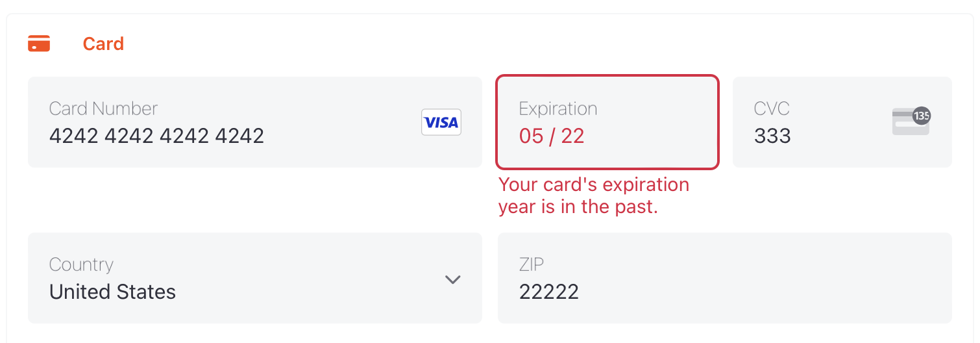
Task: Focus the ZIP input field
Action: pos(725,278)
